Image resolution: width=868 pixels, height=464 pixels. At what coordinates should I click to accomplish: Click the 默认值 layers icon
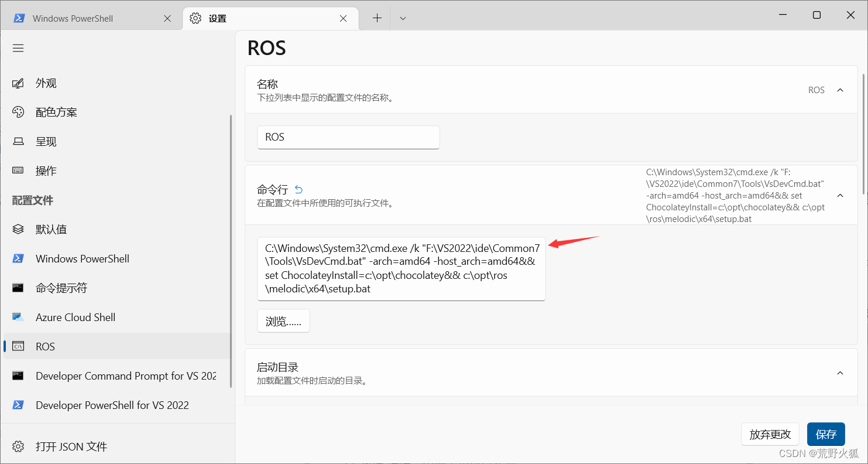[18, 229]
